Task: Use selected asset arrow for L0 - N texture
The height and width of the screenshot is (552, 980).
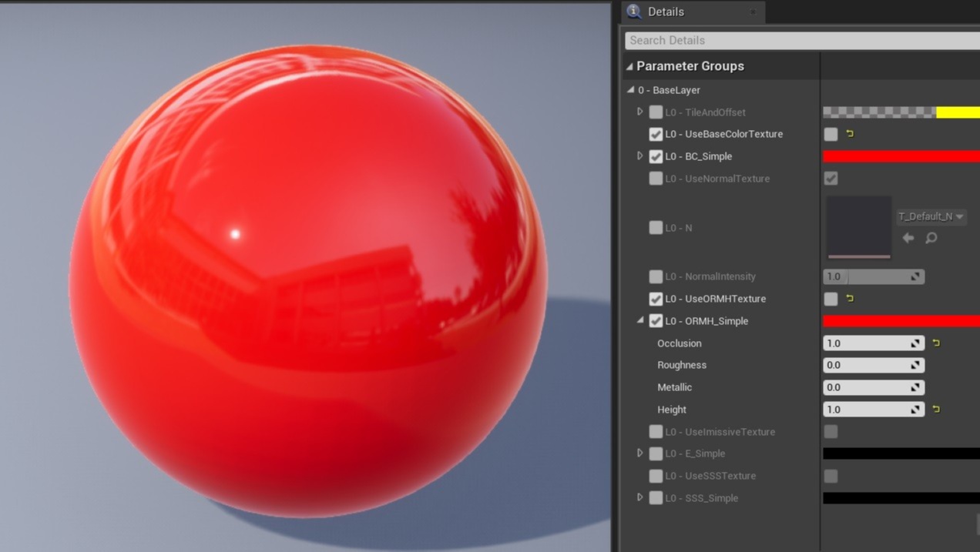Action: [908, 239]
